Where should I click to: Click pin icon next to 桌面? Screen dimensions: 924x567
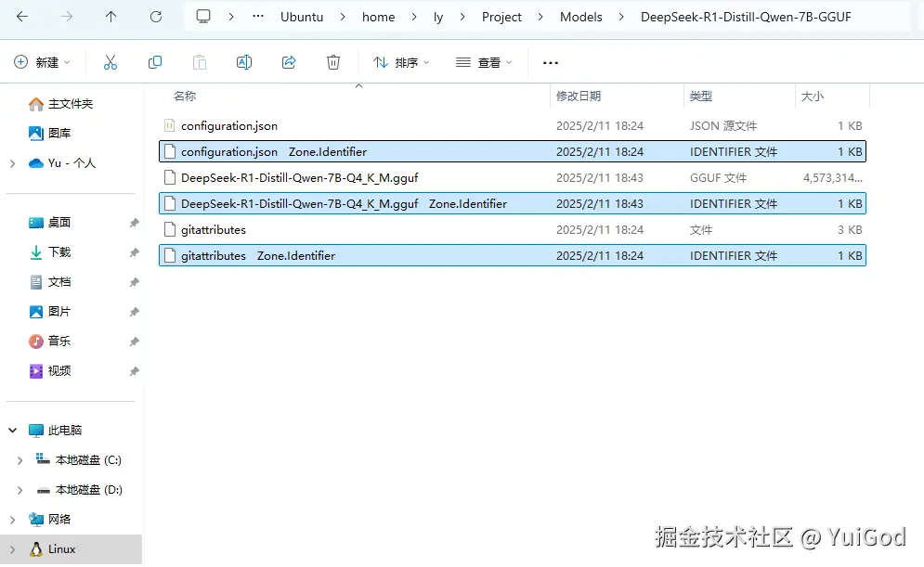coord(135,223)
